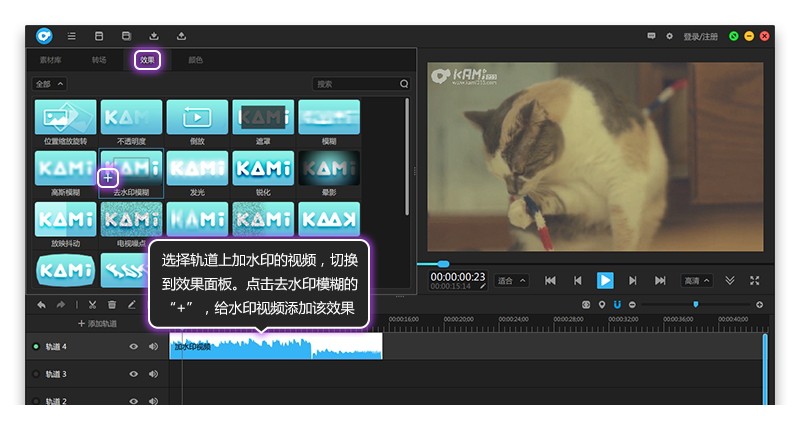Click the timecode edit pencil icon
Screen dimensions: 800x421
(482, 286)
